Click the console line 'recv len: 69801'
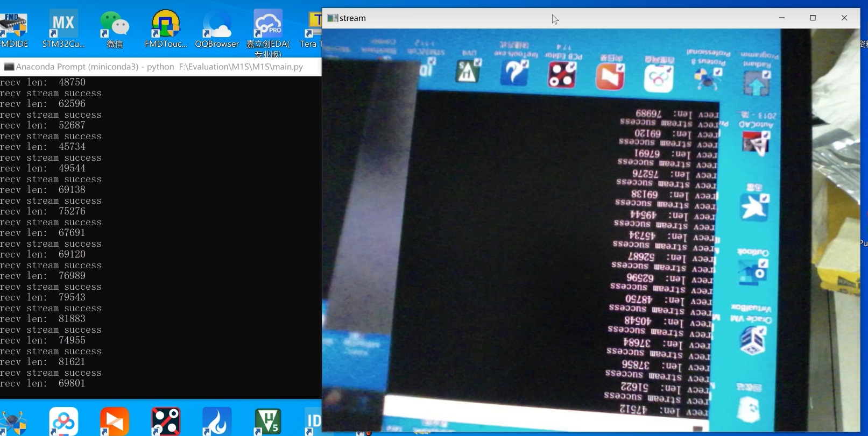Image resolution: width=868 pixels, height=436 pixels. coord(43,383)
